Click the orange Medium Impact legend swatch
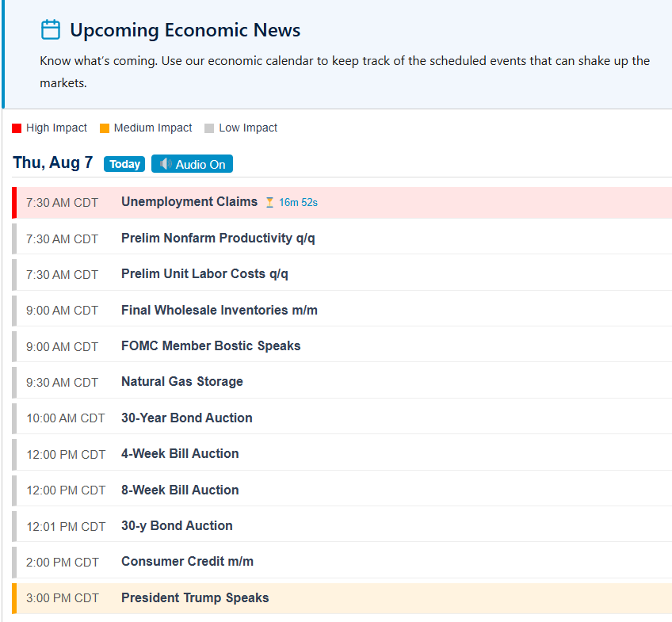Viewport: 672px width, 622px height. (104, 128)
